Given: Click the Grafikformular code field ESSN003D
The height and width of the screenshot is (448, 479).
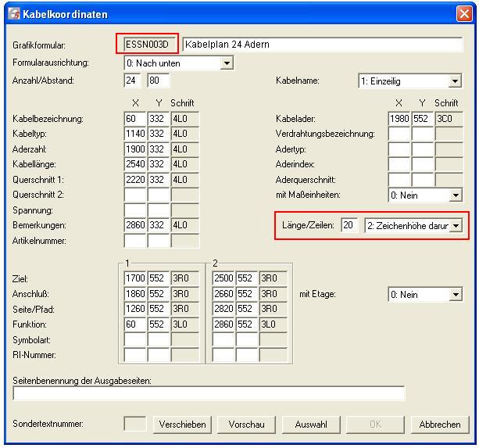Looking at the screenshot, I should click(151, 45).
